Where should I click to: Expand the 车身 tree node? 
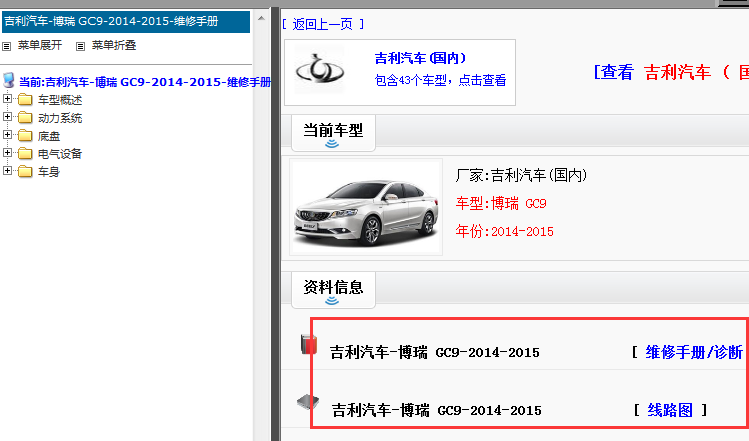tap(7, 171)
